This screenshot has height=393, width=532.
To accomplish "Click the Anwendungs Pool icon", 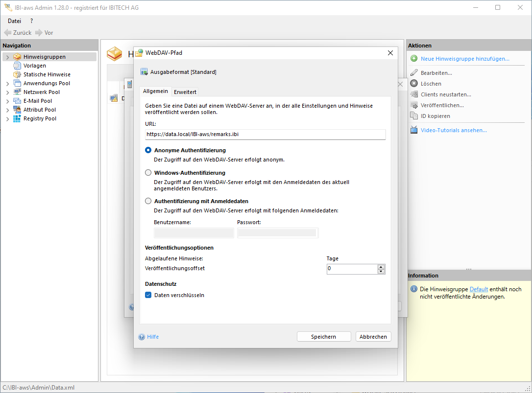I will pos(17,83).
